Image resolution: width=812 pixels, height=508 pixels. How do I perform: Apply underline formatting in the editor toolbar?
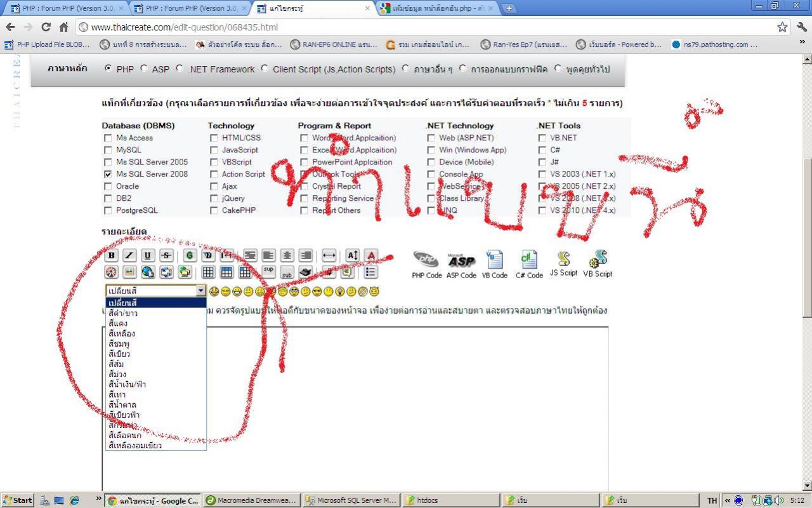[x=148, y=255]
